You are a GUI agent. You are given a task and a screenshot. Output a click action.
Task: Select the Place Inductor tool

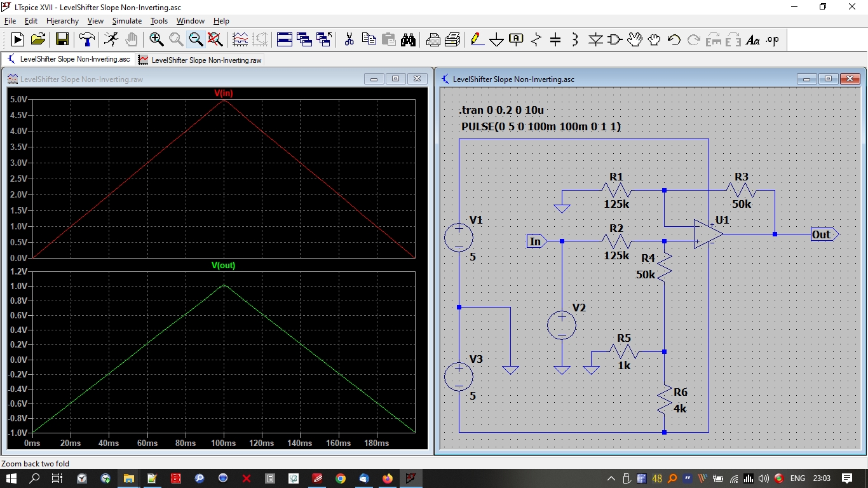pos(575,39)
